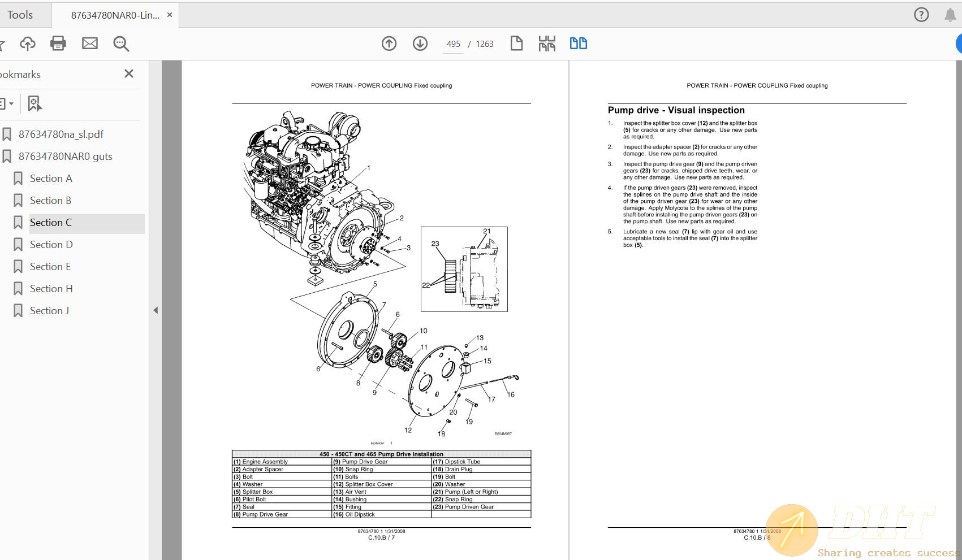Go to the next page with the down arrow
Image resolution: width=962 pixels, height=560 pixels.
click(420, 43)
